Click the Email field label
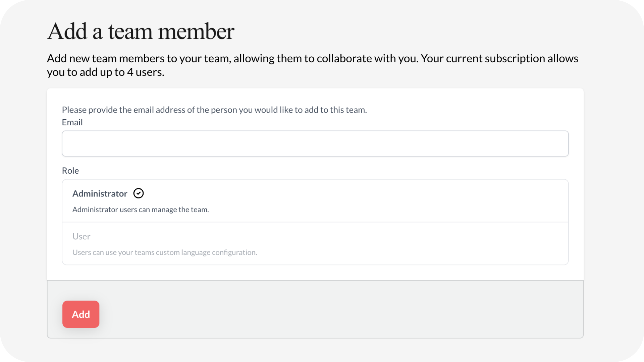The height and width of the screenshot is (362, 644). (72, 122)
